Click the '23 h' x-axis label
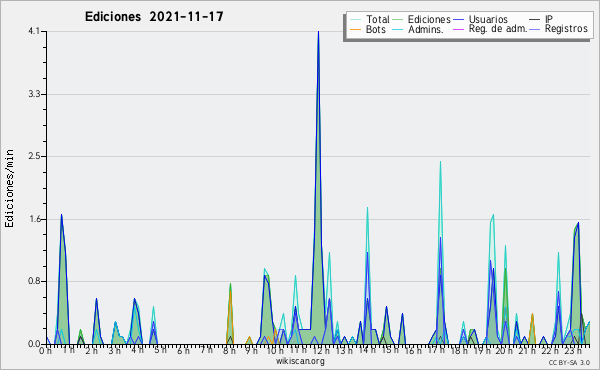 574,350
